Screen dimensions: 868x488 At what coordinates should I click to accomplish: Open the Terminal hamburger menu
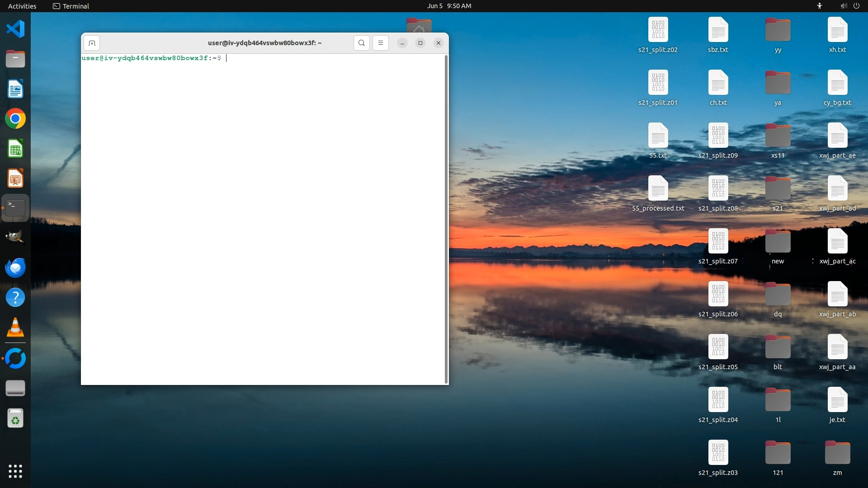(x=381, y=43)
